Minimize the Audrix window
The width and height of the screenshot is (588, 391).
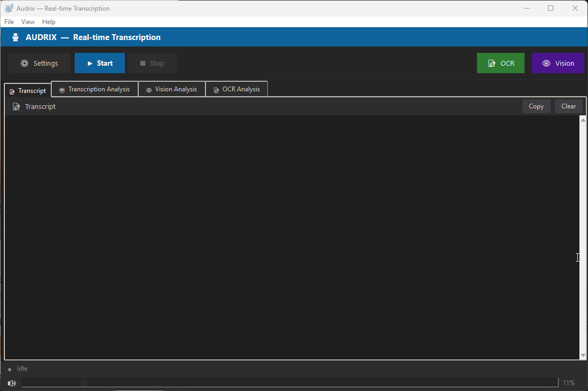[527, 8]
